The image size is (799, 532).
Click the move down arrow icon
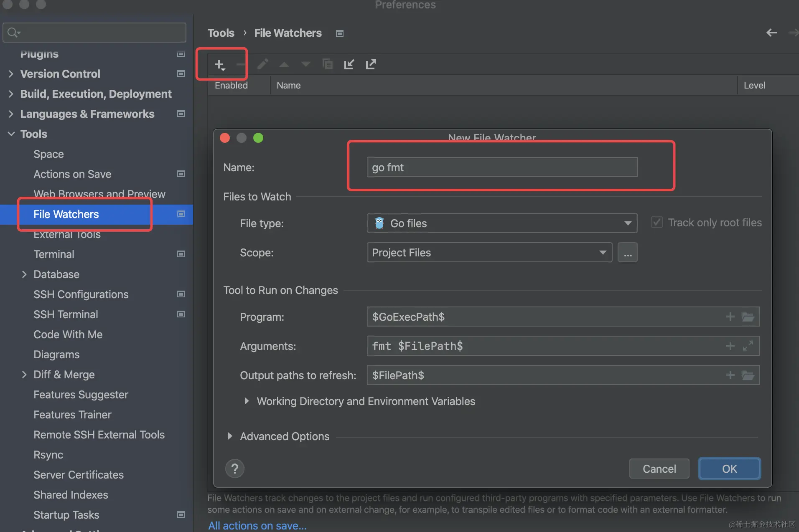coord(306,64)
